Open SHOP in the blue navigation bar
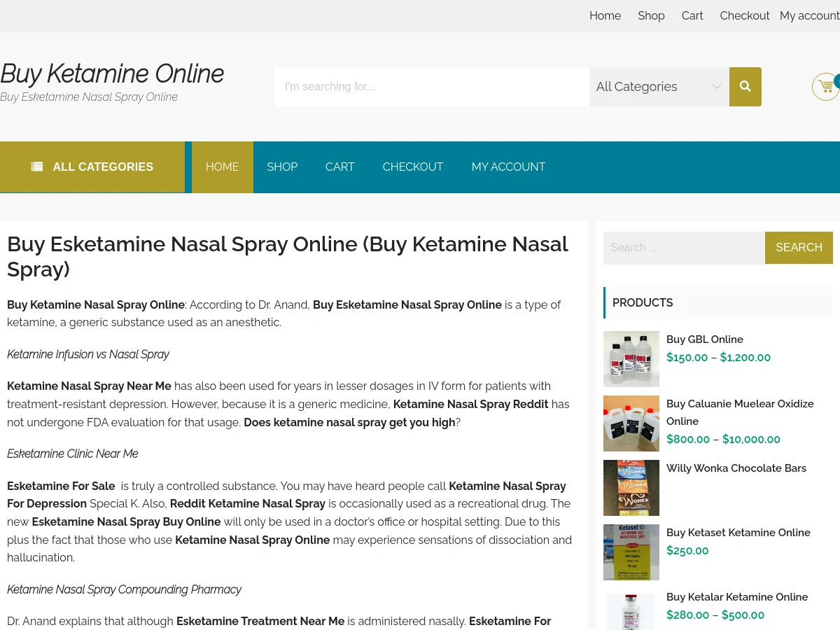840x630 pixels. point(282,167)
